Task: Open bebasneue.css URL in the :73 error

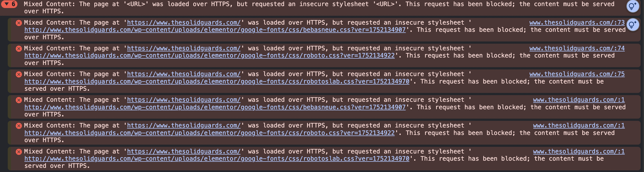Action: (215, 30)
